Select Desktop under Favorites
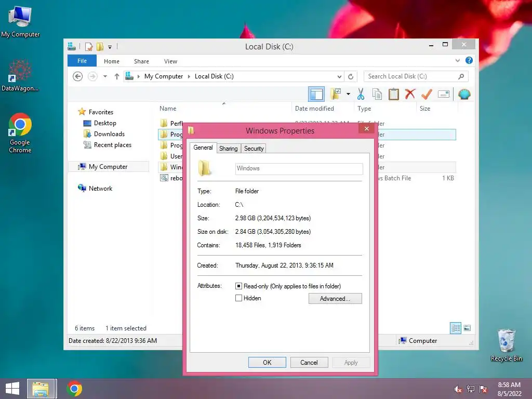Image resolution: width=532 pixels, height=399 pixels. 105,123
